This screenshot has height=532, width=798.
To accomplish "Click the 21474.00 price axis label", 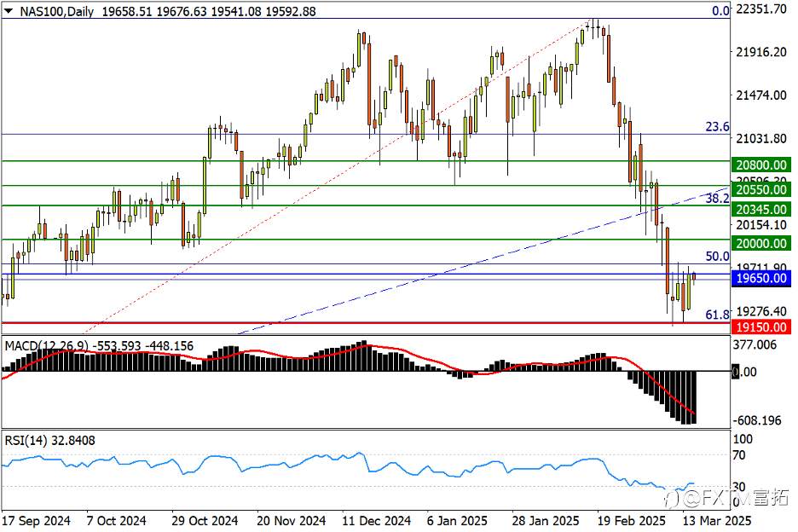I will pyautogui.click(x=761, y=95).
